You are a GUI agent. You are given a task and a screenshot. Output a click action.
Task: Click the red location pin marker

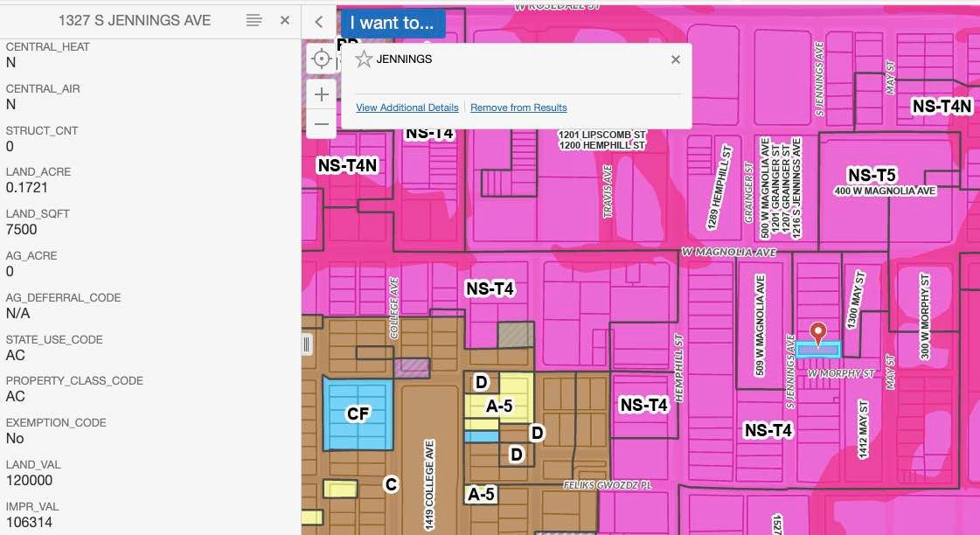[817, 331]
